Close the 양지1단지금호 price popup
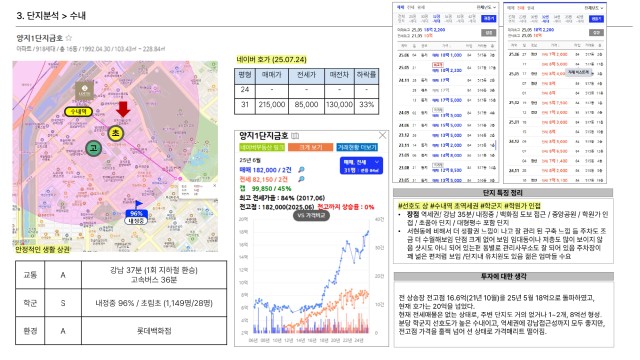640x360 pixels. (x=382, y=135)
